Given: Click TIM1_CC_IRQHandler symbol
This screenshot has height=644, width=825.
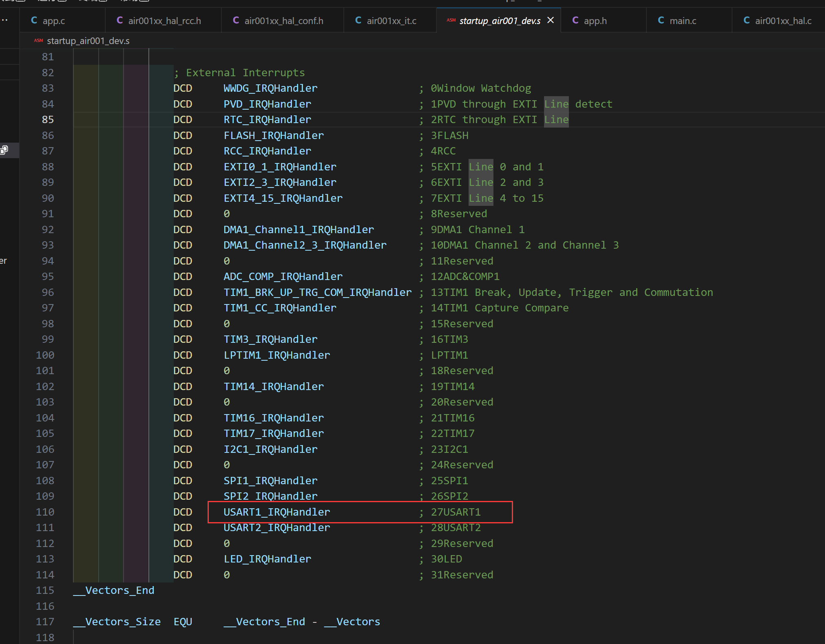Looking at the screenshot, I should (x=280, y=308).
